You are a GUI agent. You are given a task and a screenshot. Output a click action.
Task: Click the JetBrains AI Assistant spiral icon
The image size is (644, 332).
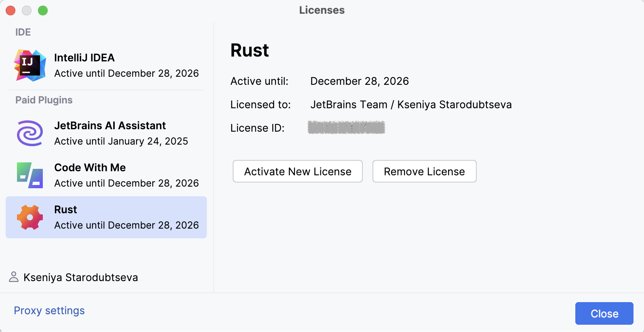(x=29, y=133)
